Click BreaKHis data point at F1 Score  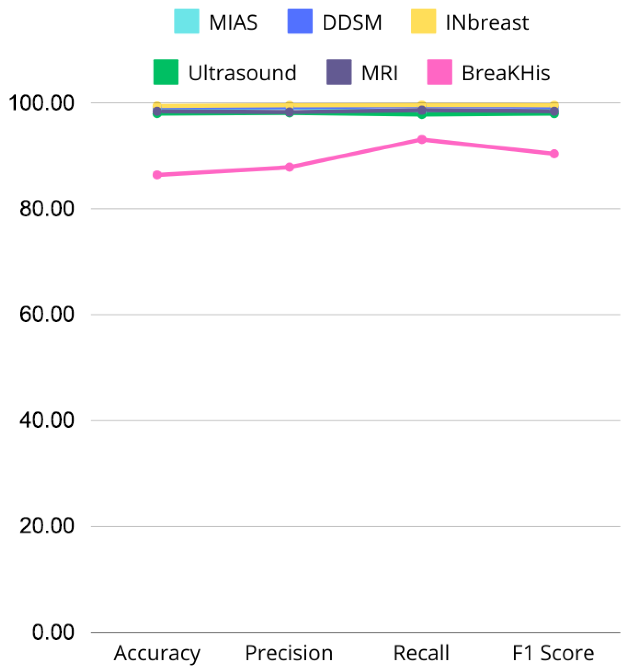tap(554, 154)
